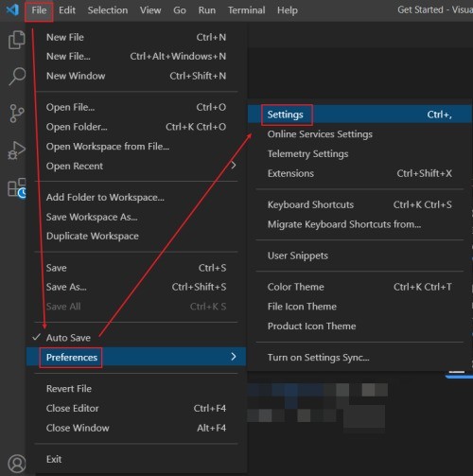Open Telemetry Settings
This screenshot has height=476, width=473.
coord(359,153)
